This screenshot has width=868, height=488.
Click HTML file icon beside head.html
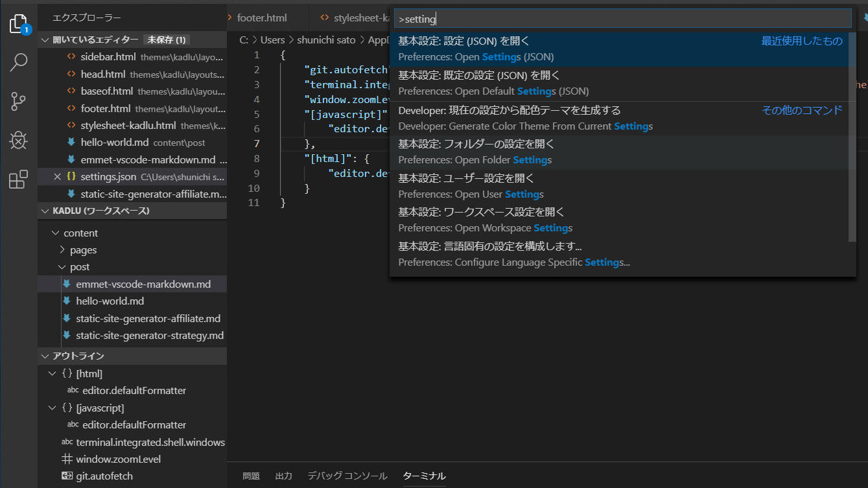pyautogui.click(x=71, y=75)
